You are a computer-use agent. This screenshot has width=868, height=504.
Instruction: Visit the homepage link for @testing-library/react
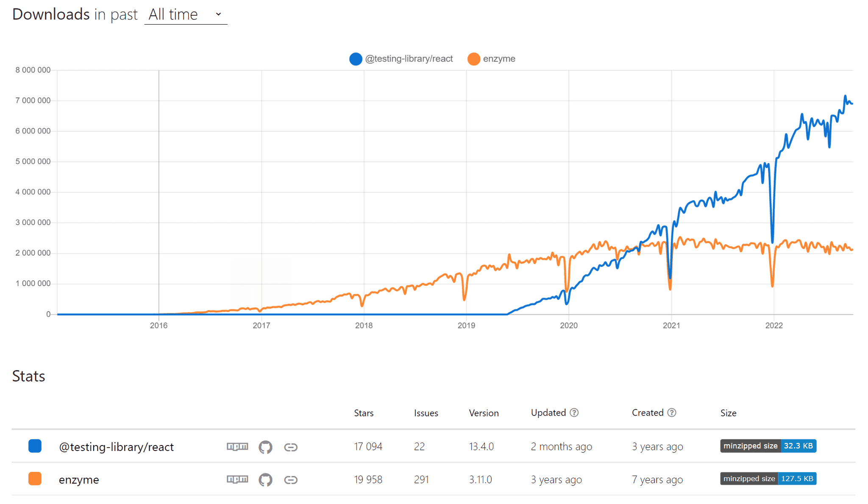(x=292, y=446)
